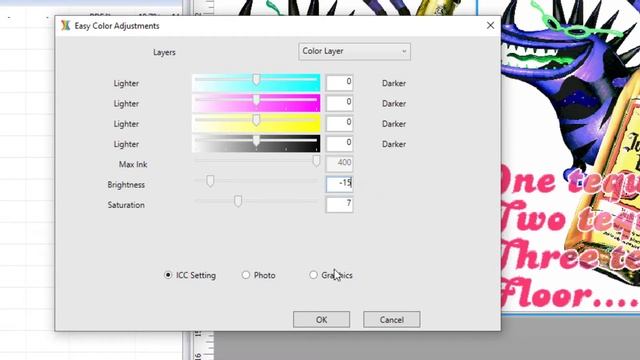
Task: Click the Layers label text
Action: [164, 52]
